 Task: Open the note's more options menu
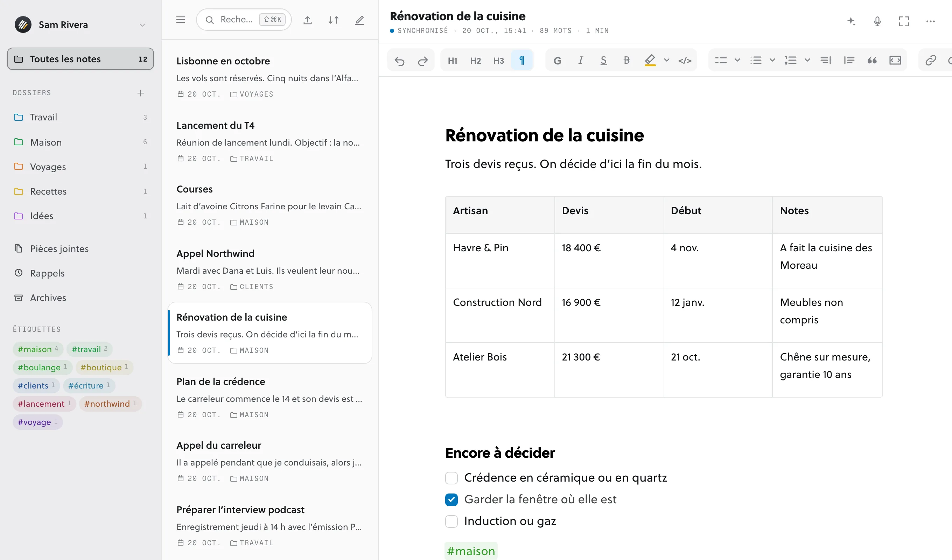click(x=930, y=21)
